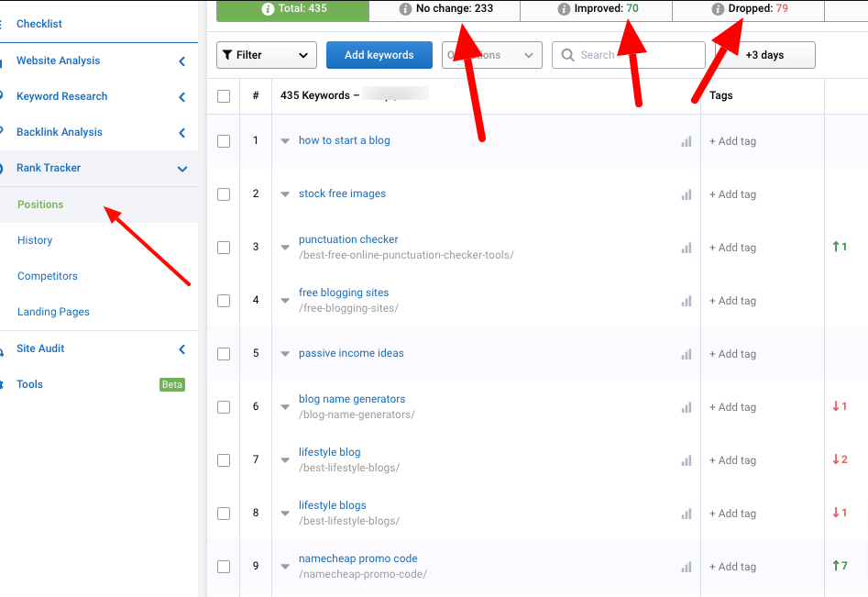
Task: Expand the 'punctuation checker' keyword row arrow
Action: [285, 248]
